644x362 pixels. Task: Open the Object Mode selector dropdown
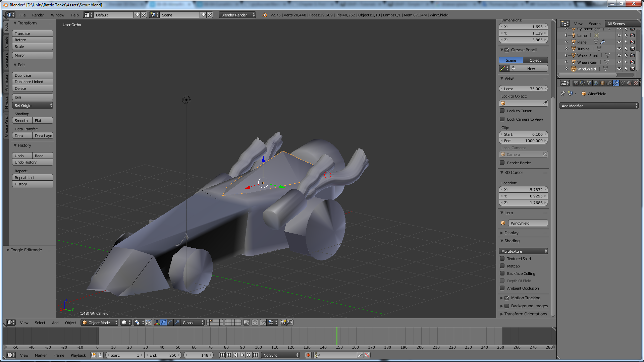point(100,322)
